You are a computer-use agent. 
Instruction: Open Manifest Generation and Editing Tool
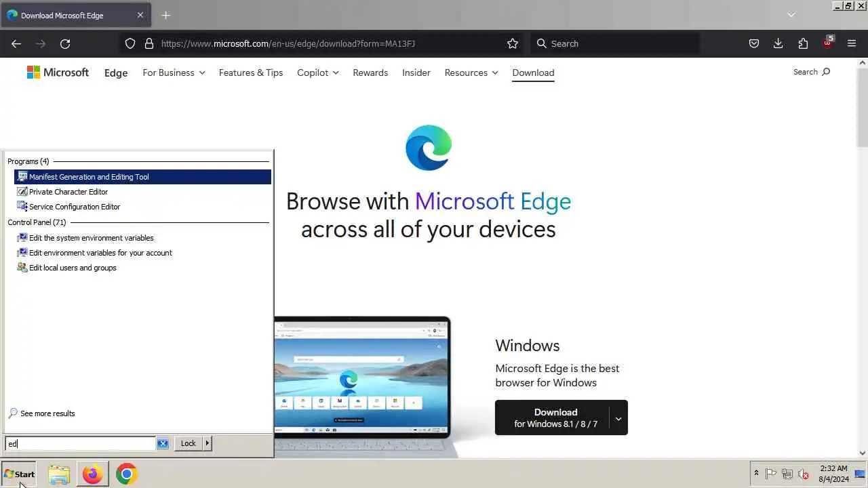pyautogui.click(x=142, y=177)
